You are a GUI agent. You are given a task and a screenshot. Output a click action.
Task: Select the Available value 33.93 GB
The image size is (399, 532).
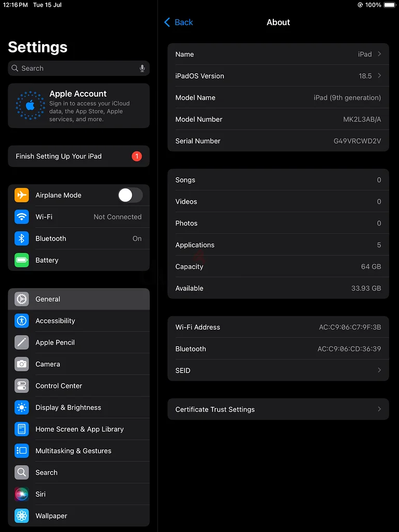click(x=366, y=288)
